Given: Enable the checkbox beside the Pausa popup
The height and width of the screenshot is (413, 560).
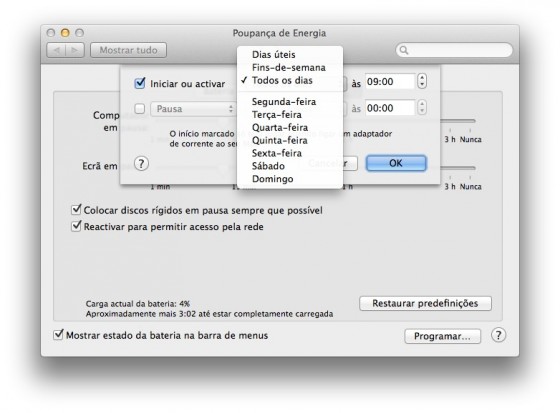Looking at the screenshot, I should click(x=140, y=109).
